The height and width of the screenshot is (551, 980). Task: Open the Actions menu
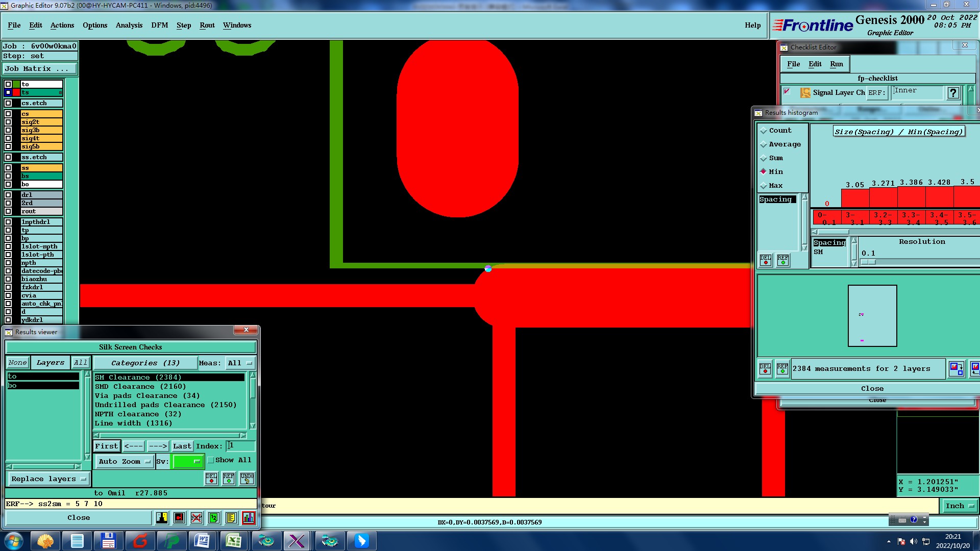62,25
